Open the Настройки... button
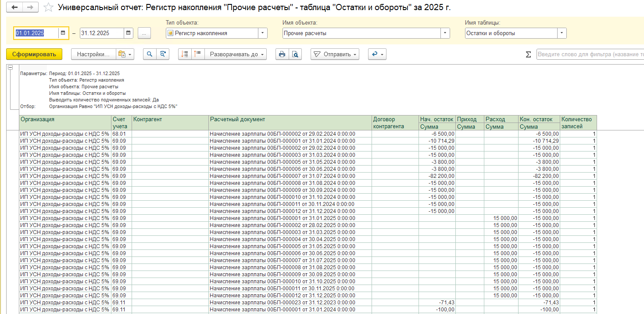644x314 pixels. coord(93,54)
